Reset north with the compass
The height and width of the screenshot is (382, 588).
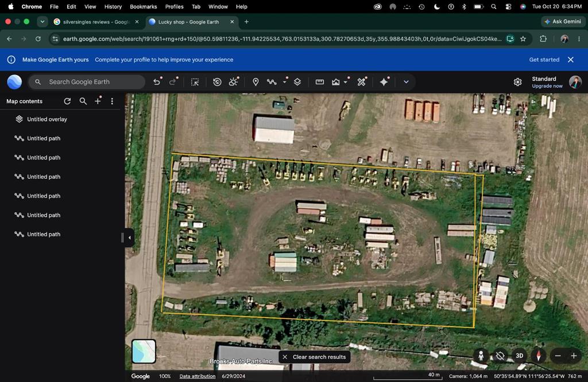click(539, 356)
